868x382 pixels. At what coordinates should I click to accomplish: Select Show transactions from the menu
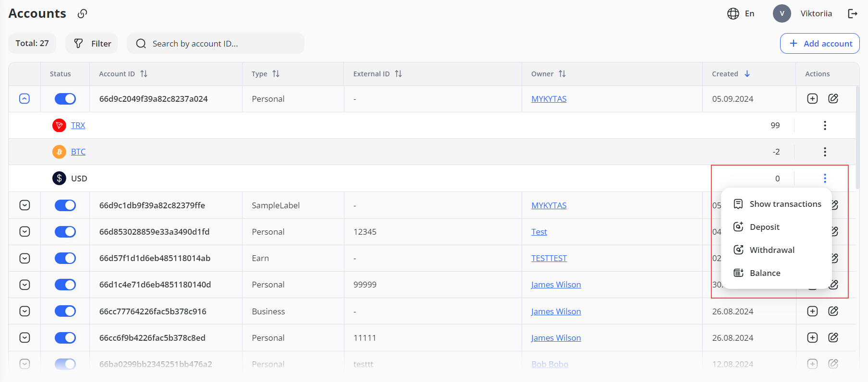pos(777,204)
